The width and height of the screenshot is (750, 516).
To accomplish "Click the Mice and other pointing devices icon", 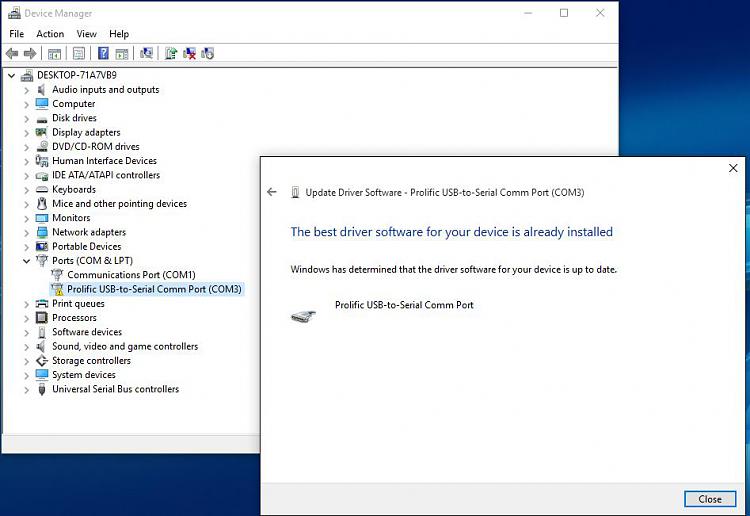I will (42, 204).
